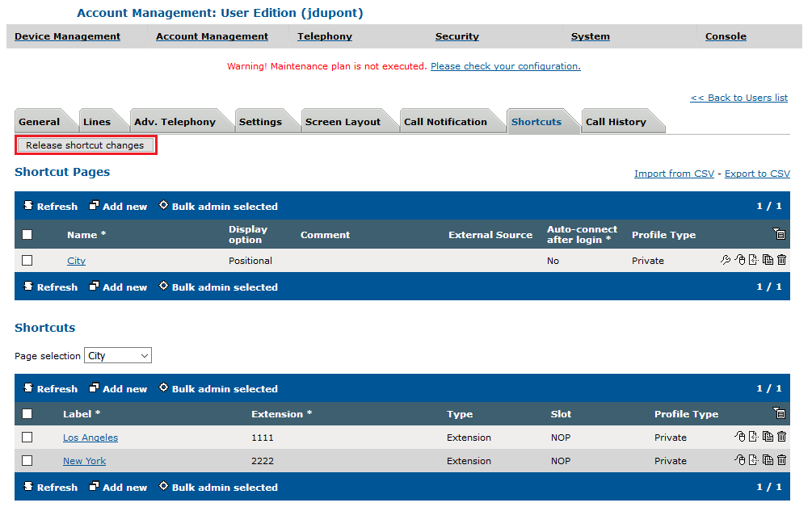
Task: Follow the Import from CSV link
Action: tap(675, 174)
